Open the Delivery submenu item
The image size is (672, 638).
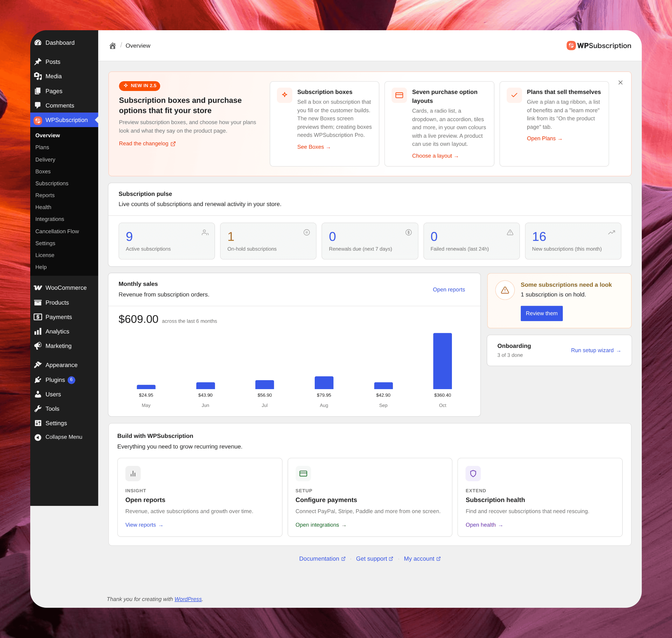click(x=64, y=160)
